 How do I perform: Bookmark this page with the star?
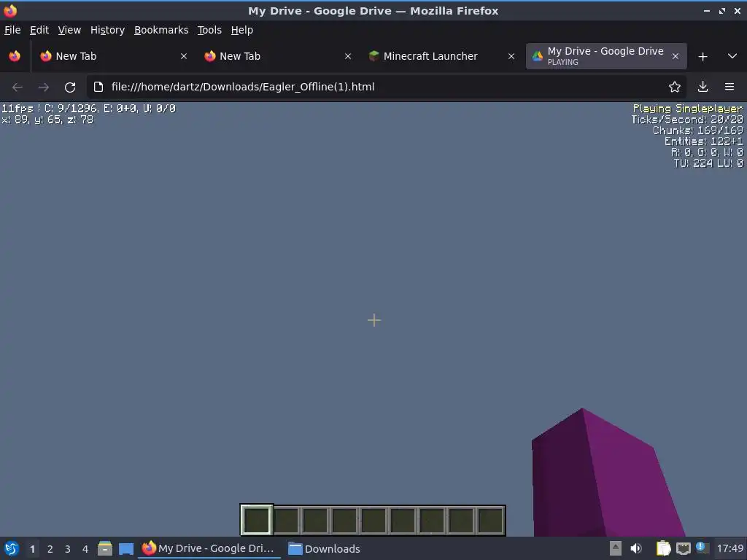(674, 87)
